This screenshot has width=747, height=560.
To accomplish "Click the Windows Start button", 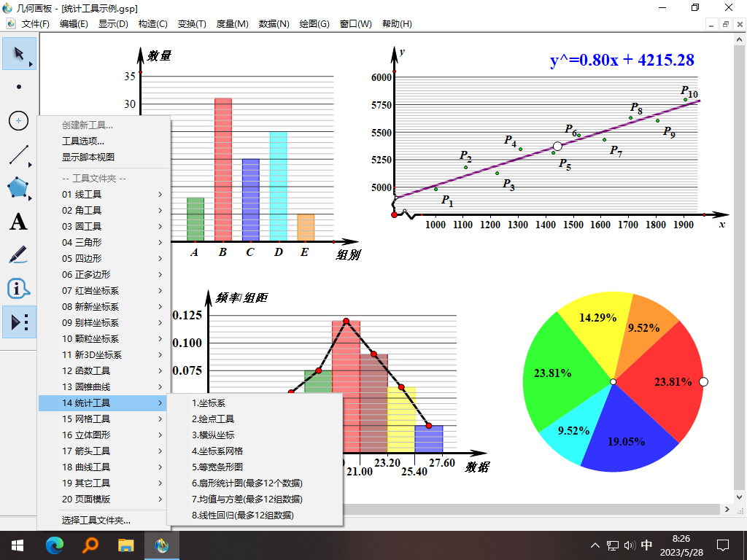I will coord(16,545).
